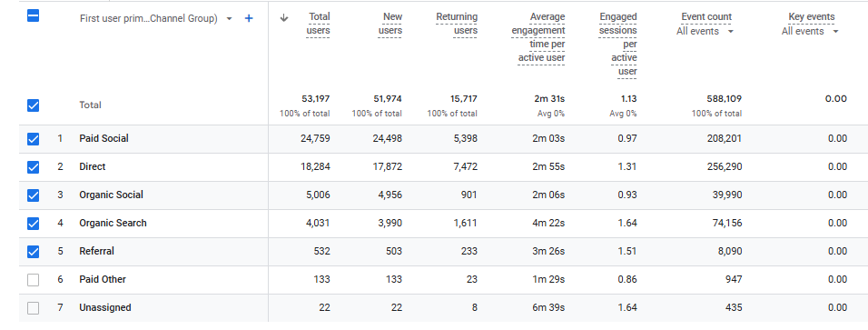Toggle sort order arrow beside Total users
This screenshot has width=868, height=330.
click(x=284, y=18)
